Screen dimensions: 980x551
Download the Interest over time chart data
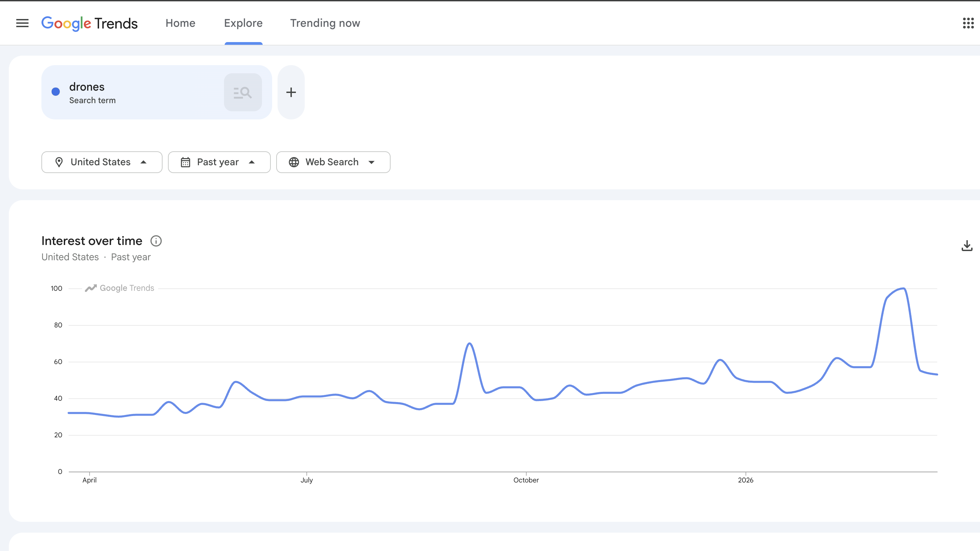click(x=967, y=246)
